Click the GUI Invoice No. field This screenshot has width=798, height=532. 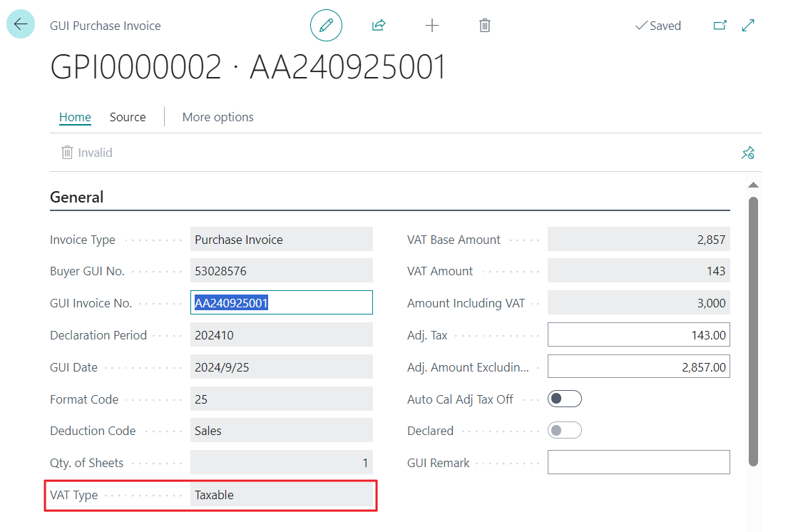282,302
